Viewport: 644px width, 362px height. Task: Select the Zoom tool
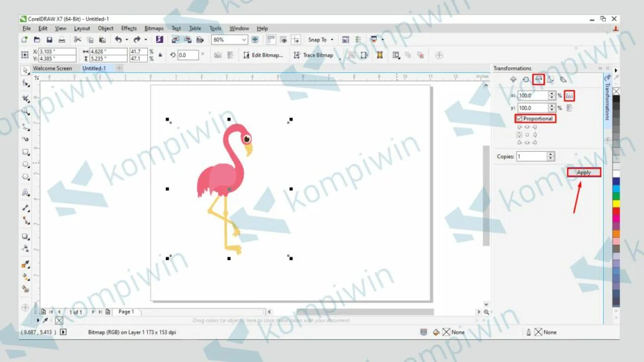(26, 111)
